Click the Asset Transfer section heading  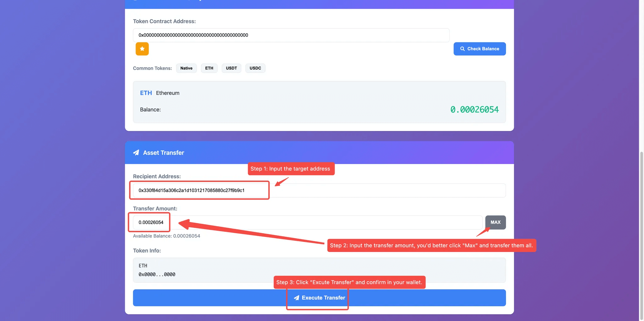click(x=164, y=153)
